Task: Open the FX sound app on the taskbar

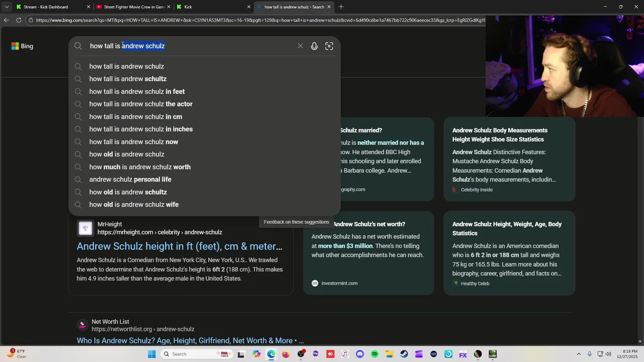Action: 463,354
